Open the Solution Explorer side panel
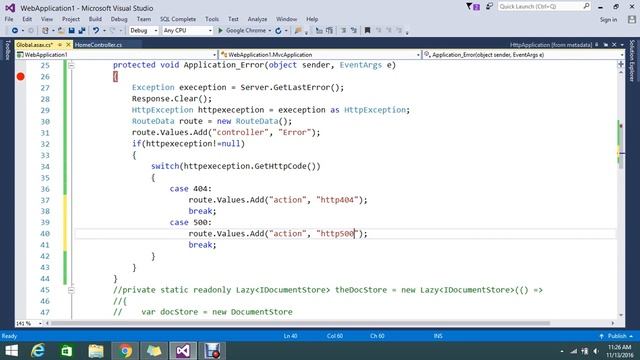Screen dimensions: 640x360 [632, 60]
